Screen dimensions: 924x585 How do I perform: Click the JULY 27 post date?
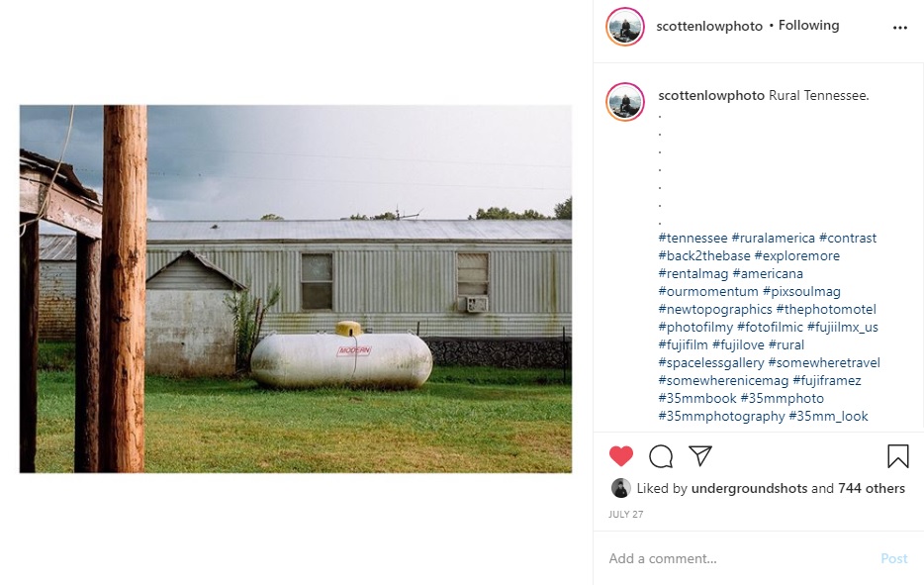point(626,515)
